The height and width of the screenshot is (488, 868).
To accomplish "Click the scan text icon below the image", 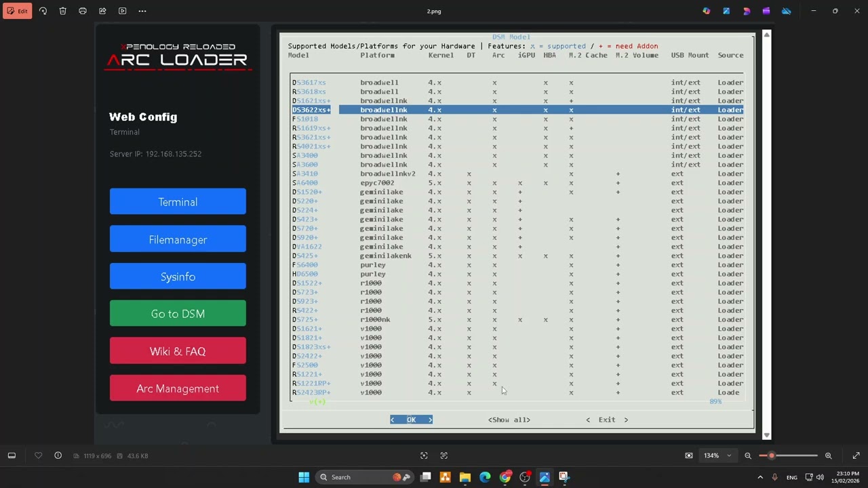I will [444, 455].
